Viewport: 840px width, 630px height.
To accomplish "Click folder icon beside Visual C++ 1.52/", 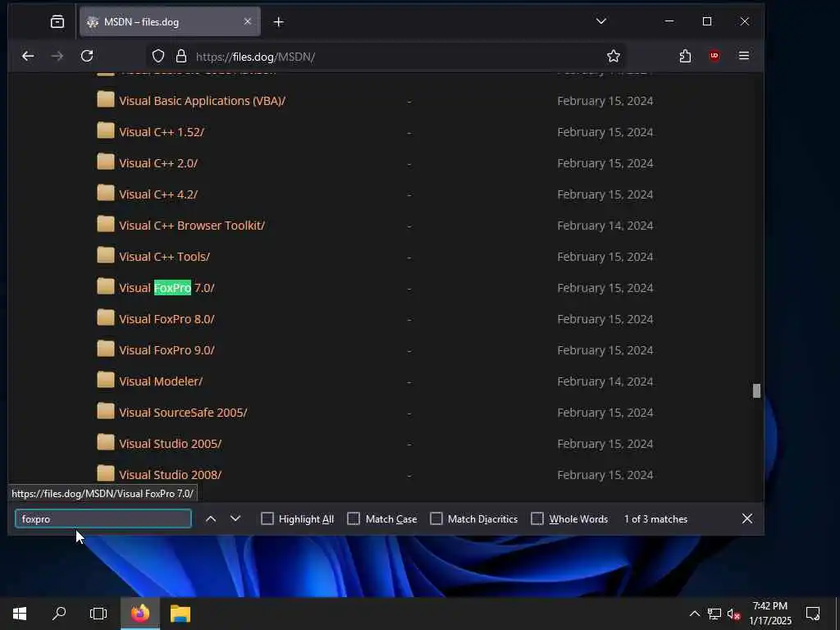I will [x=106, y=130].
